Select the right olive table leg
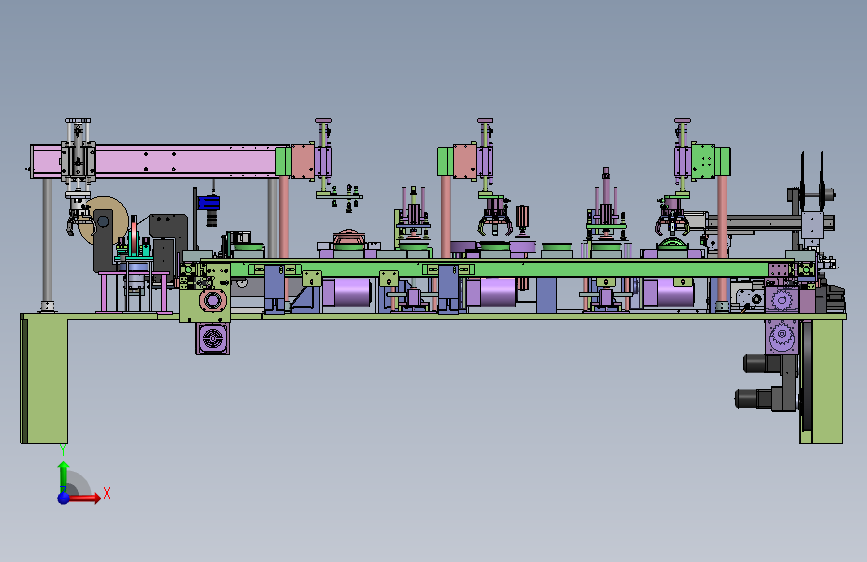The height and width of the screenshot is (562, 867). pyautogui.click(x=821, y=382)
